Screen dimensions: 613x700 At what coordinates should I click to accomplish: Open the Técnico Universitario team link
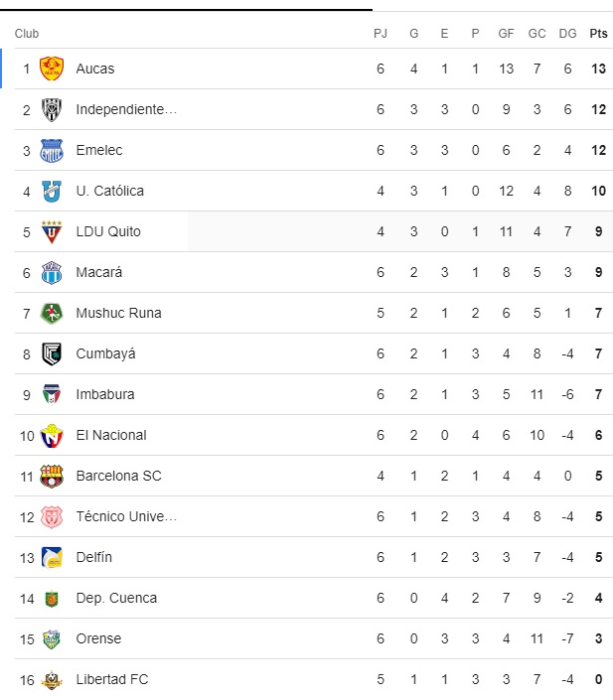tap(126, 516)
